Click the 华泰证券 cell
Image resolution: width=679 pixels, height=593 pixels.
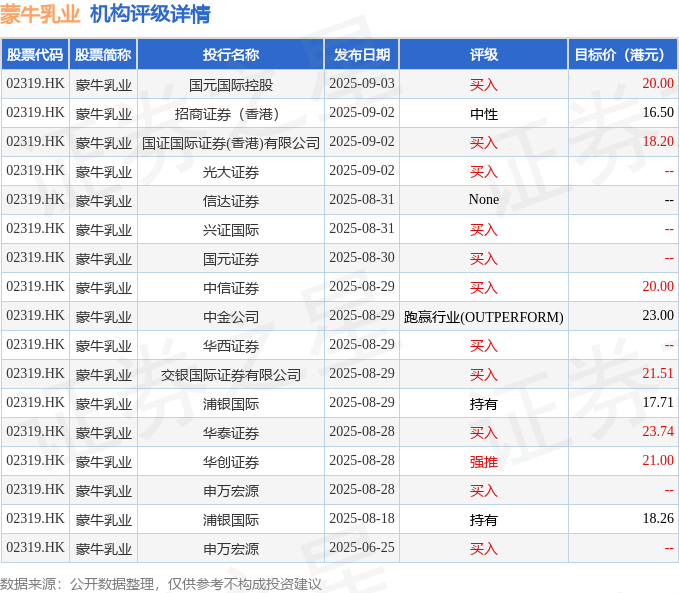tap(231, 433)
